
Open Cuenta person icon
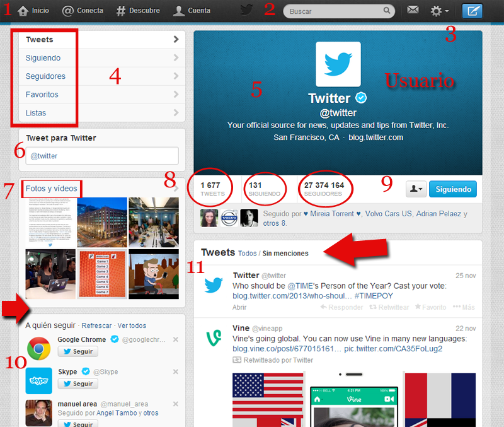179,11
